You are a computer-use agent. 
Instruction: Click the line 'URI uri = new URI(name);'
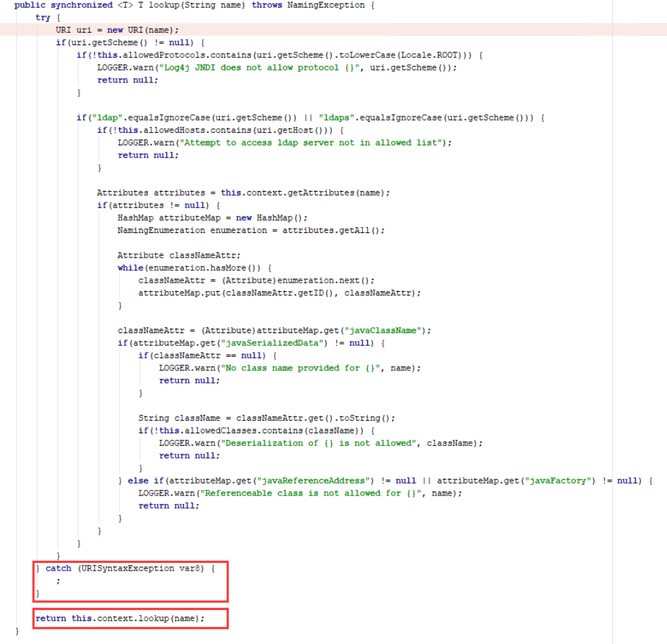[x=117, y=29]
